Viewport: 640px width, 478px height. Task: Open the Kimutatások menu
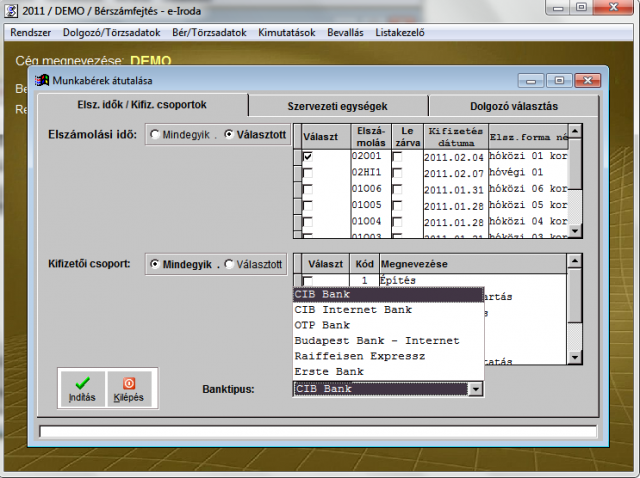[286, 32]
